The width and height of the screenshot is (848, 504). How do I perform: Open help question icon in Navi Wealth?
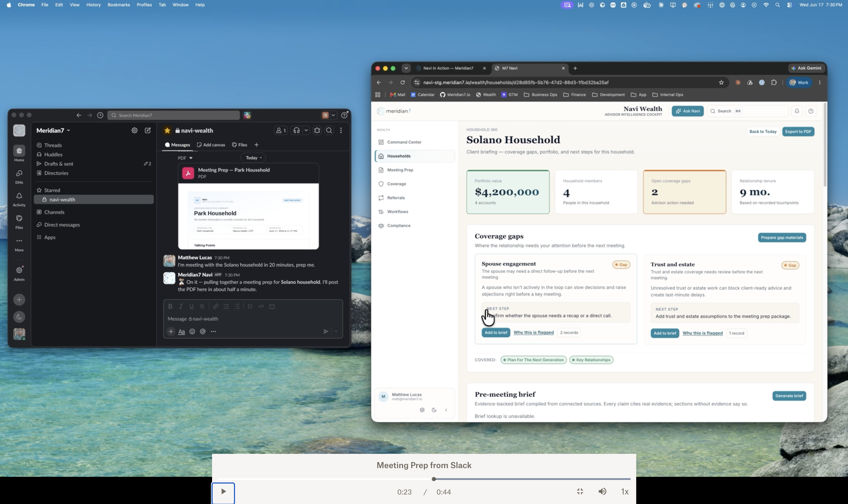click(x=811, y=111)
